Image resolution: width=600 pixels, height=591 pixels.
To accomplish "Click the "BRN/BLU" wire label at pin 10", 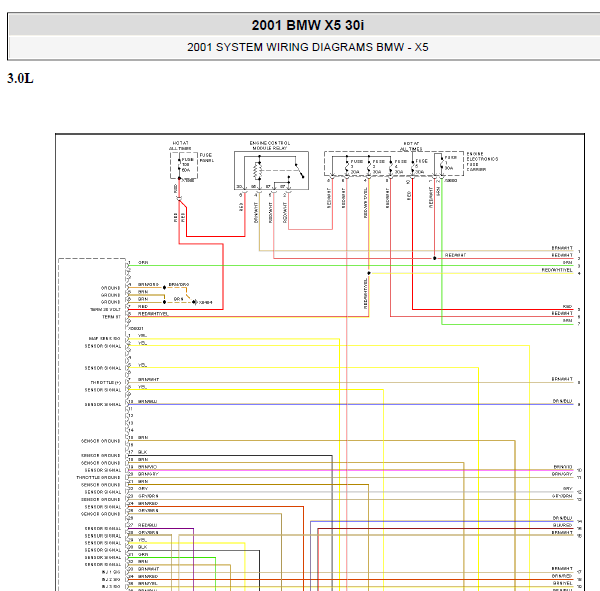I will coord(147,402).
